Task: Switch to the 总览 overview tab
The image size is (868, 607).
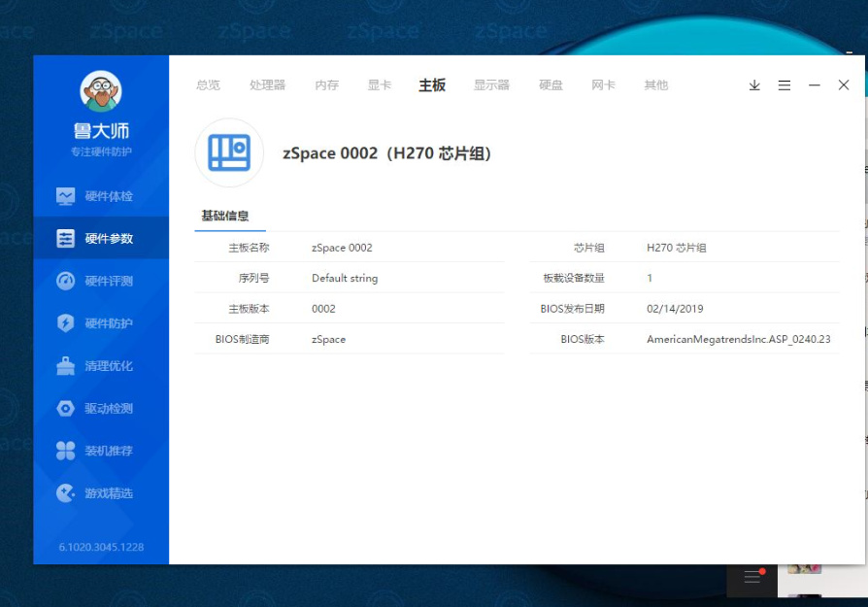Action: pos(208,85)
